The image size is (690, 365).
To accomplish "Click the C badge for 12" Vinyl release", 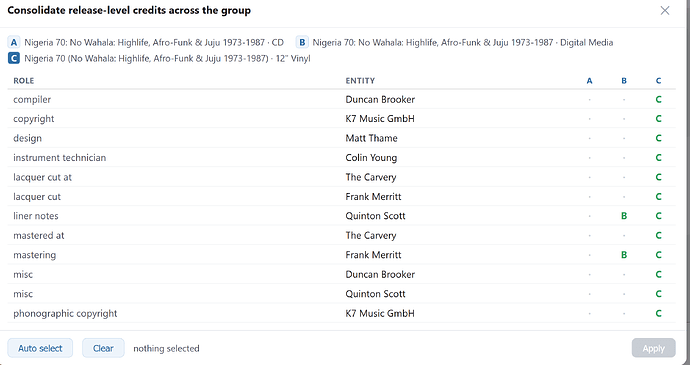I will [x=14, y=58].
